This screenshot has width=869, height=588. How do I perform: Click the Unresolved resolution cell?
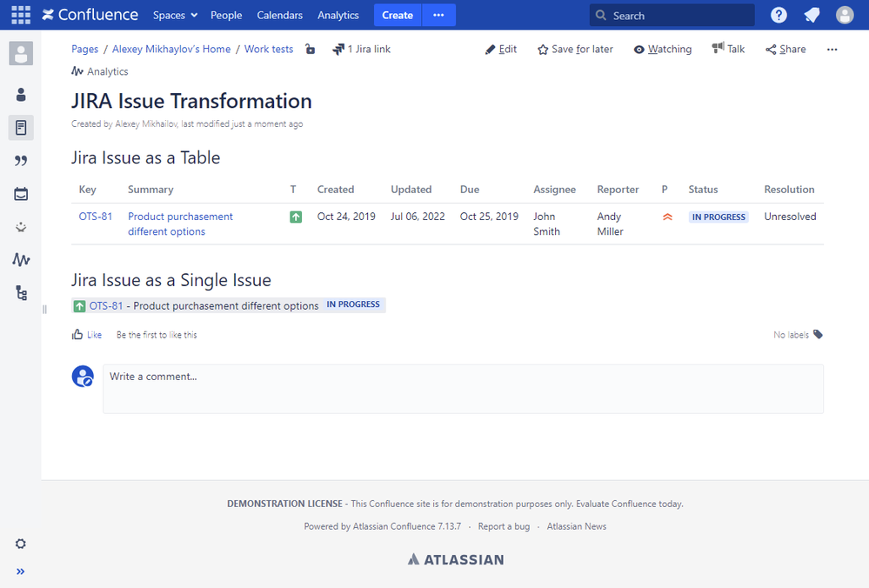click(791, 217)
